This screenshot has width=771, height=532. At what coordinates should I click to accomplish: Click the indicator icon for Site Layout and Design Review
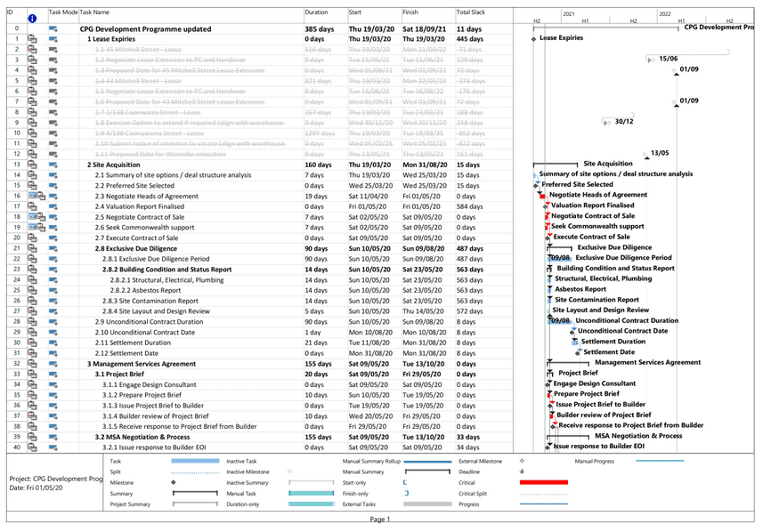(x=32, y=311)
